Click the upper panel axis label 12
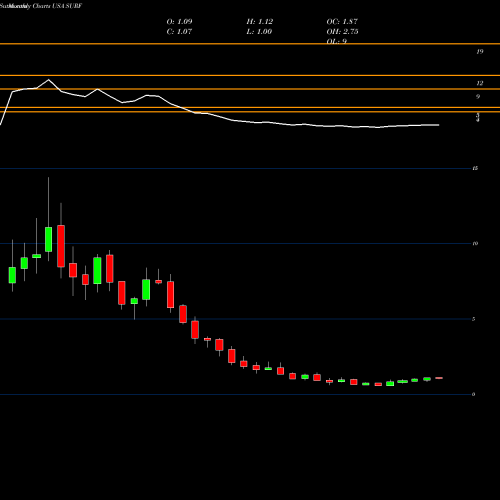 pyautogui.click(x=480, y=83)
